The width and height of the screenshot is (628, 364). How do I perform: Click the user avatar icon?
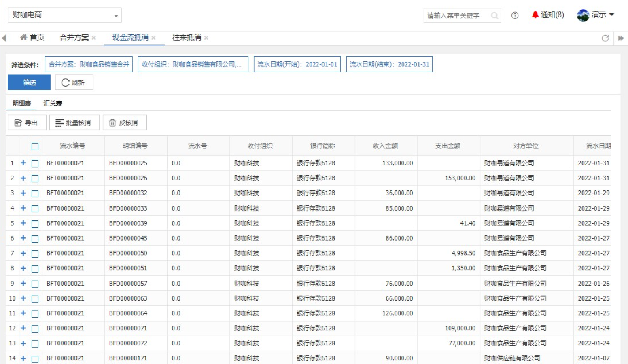pyautogui.click(x=583, y=15)
